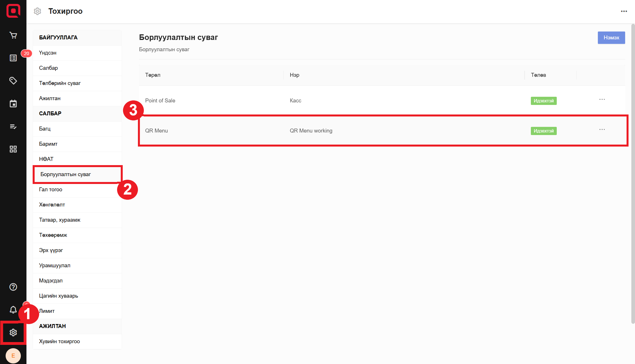Click the Төрөл column header
Image resolution: width=635 pixels, height=364 pixels.
(x=153, y=75)
